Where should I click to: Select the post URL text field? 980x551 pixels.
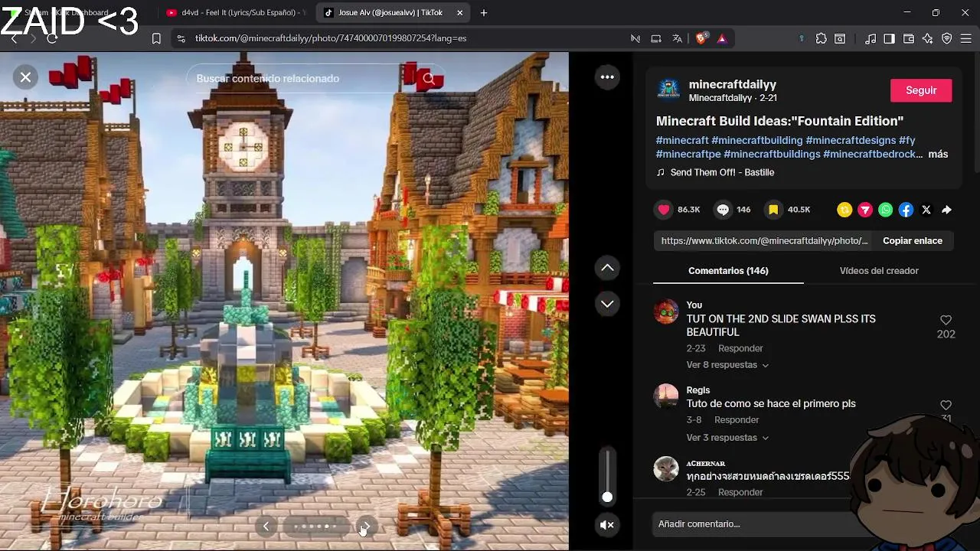coord(764,241)
